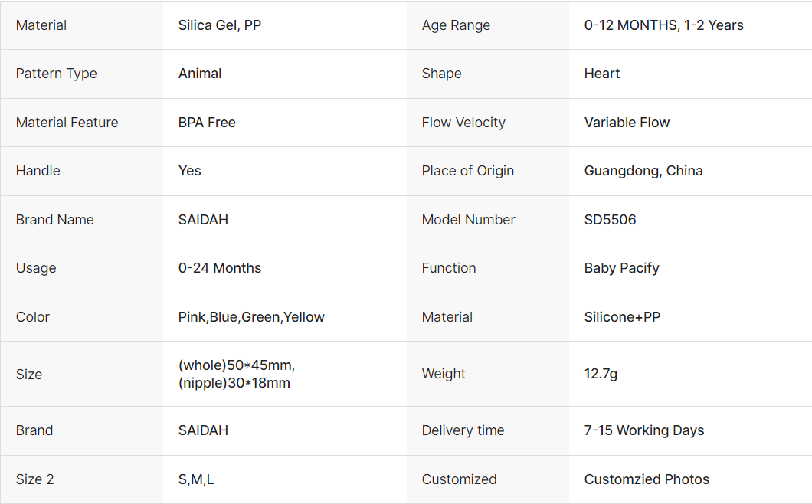This screenshot has height=504, width=812.
Task: Select the 'Heart' shape value
Action: (602, 74)
